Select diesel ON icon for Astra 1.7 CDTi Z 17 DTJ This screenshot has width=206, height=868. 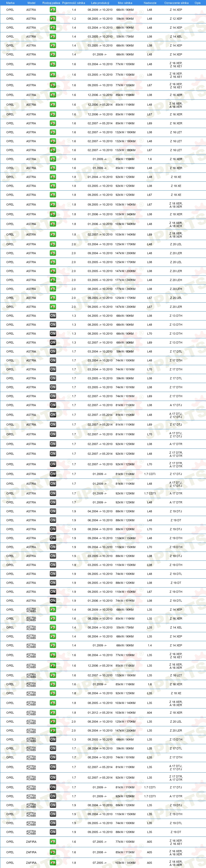click(x=53, y=474)
